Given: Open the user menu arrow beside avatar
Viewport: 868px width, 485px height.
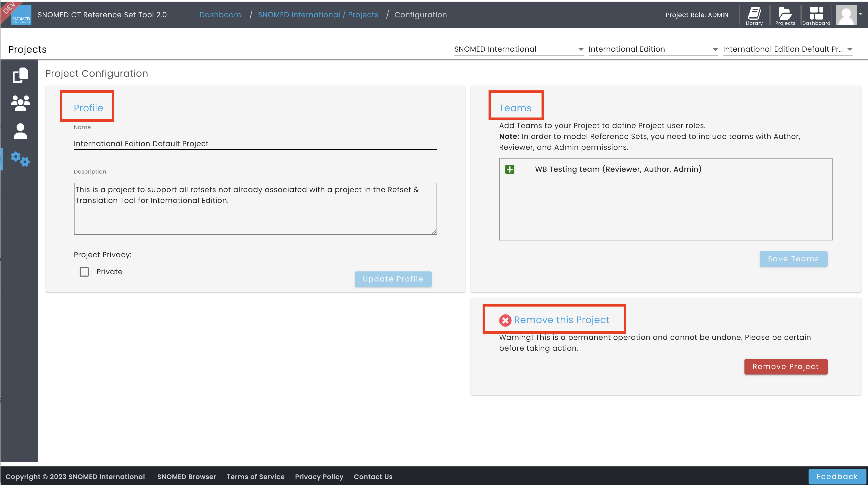Looking at the screenshot, I should click(x=861, y=14).
